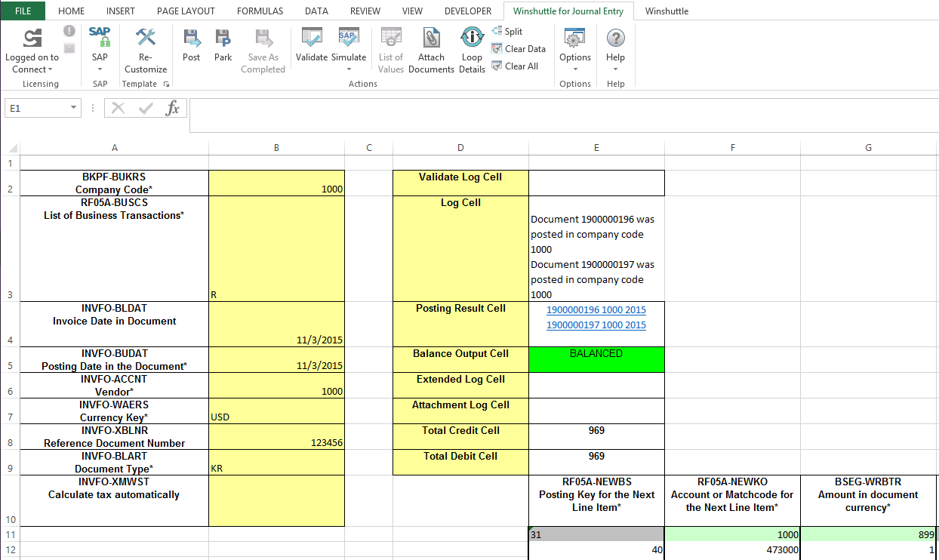Expand the Help dropdown arrow
Viewport: 939px width, 560px height.
pyautogui.click(x=615, y=69)
